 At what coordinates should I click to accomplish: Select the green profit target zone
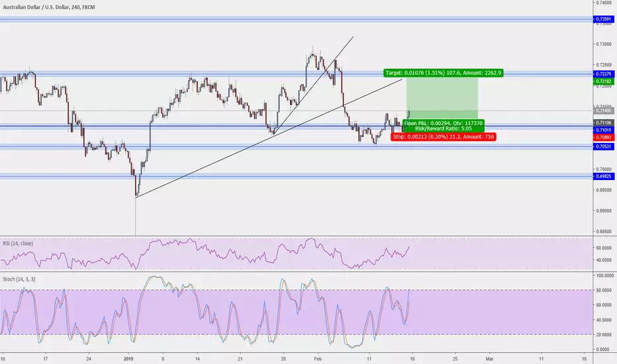click(442, 98)
